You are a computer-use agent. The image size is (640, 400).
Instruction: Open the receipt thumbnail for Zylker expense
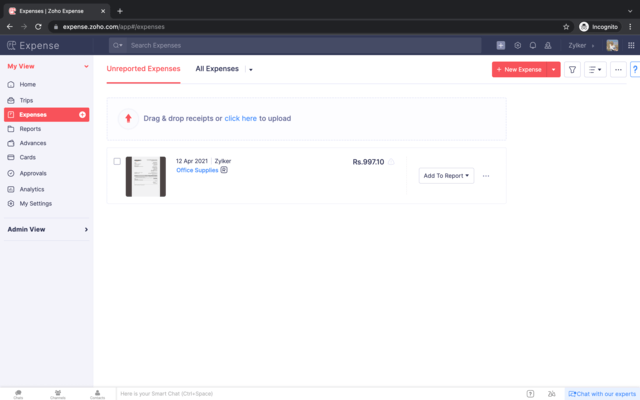click(146, 176)
